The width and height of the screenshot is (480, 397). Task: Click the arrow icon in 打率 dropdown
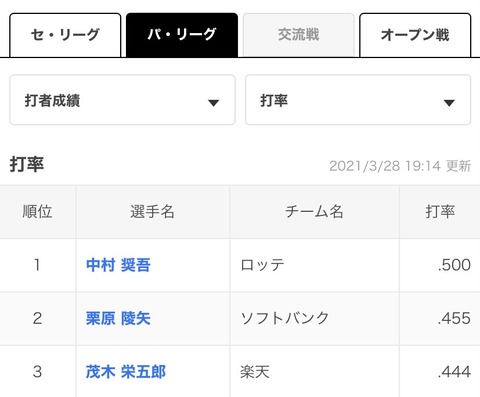click(x=449, y=103)
